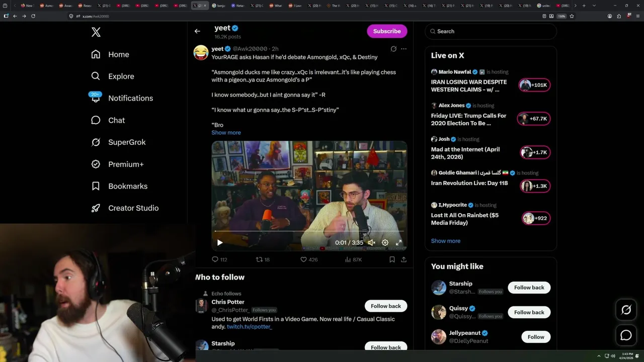Open Iran Revolution Live: Day 118
Viewport: 644px width, 362px height.
pyautogui.click(x=469, y=183)
